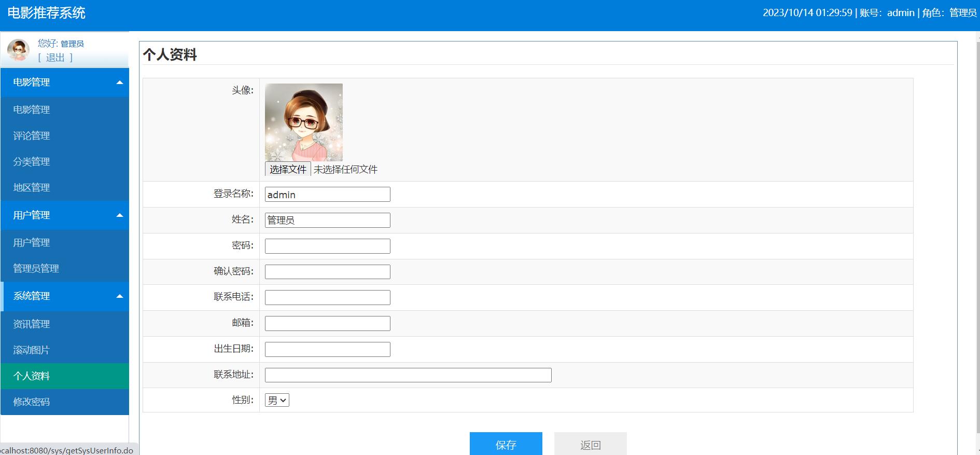Viewport: 980px width, 455px height.
Task: Click the 退出 logout link
Action: click(55, 58)
